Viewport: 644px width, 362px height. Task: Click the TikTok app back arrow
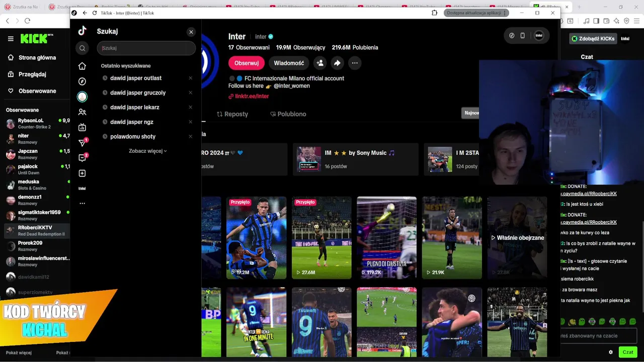click(85, 13)
